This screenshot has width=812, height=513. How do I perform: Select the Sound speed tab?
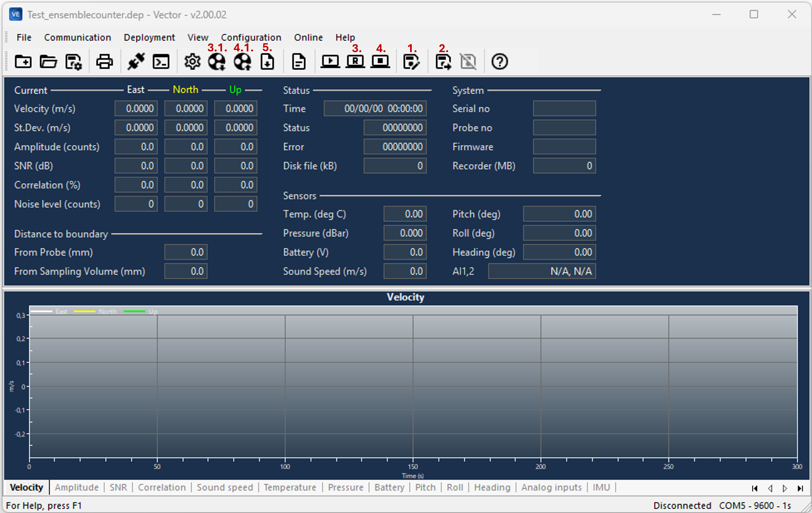pos(225,487)
